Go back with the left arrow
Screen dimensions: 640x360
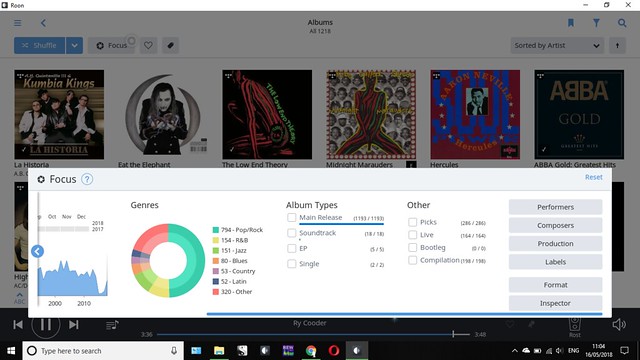[43, 23]
